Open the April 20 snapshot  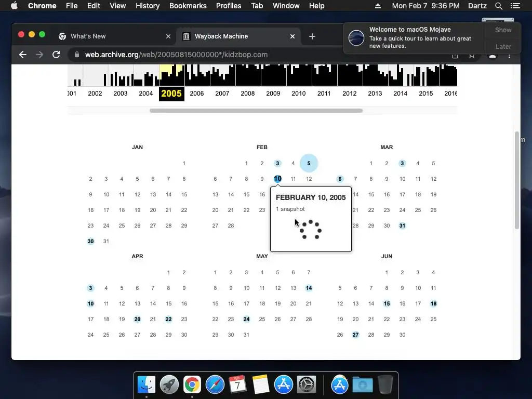click(x=137, y=320)
